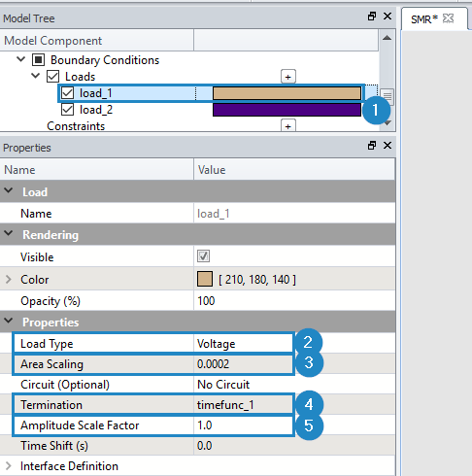Undock the Properties panel
The image size is (472, 476).
372,146
